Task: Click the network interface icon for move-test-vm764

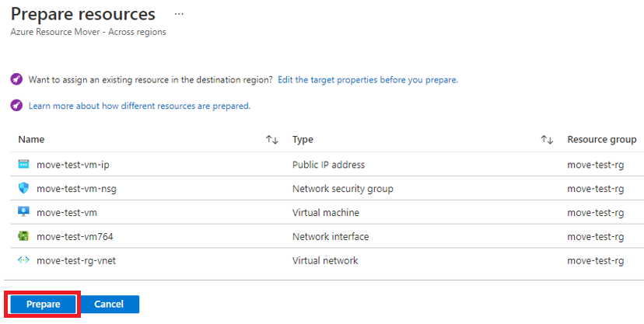Action: 24,236
